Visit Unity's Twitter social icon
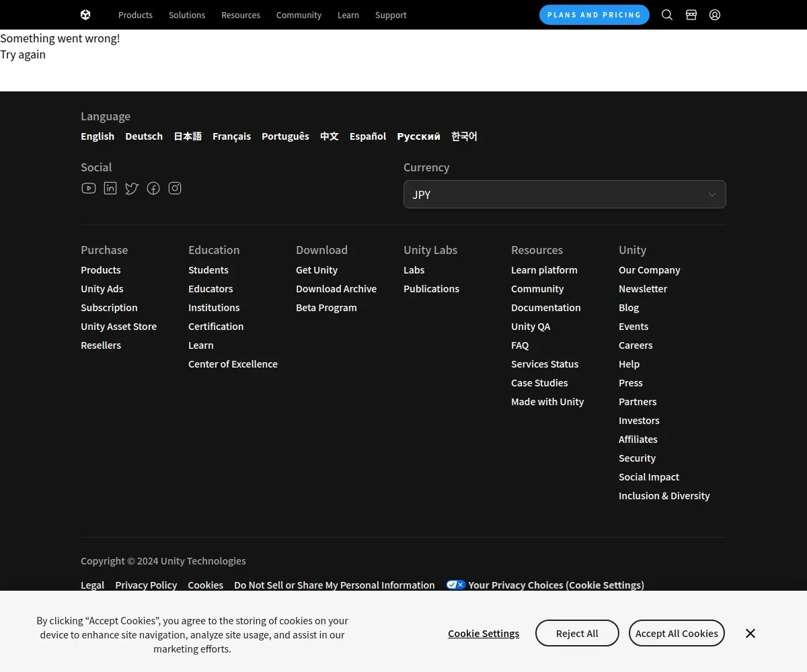The width and height of the screenshot is (807, 672). pos(132,188)
